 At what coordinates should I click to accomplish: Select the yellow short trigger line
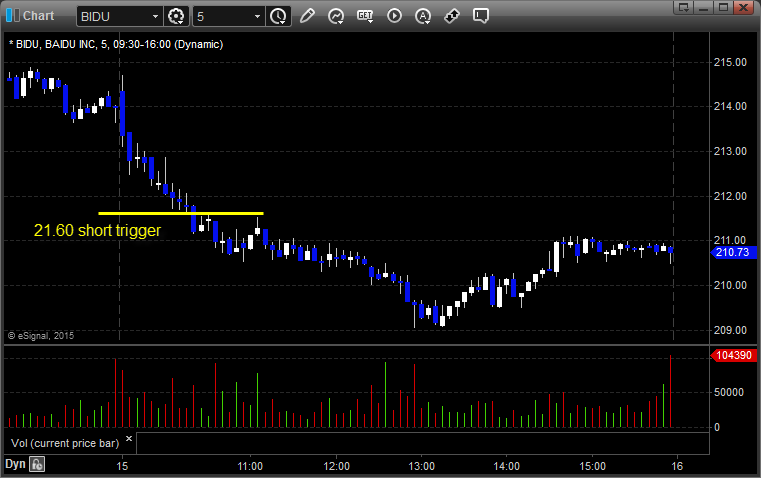click(180, 213)
